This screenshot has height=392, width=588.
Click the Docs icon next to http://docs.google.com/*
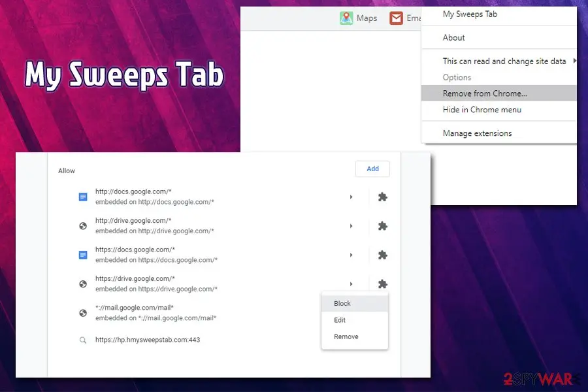pos(83,197)
